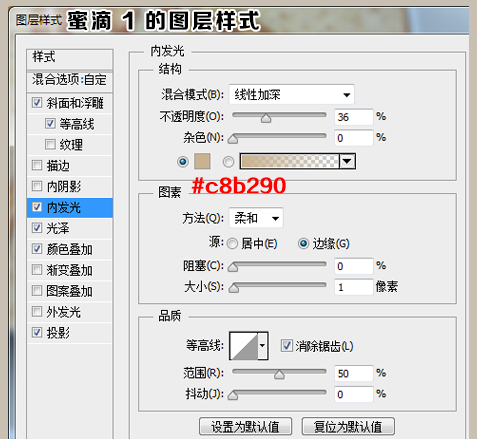Toggle the 消除锯齿 checkbox

point(287,346)
